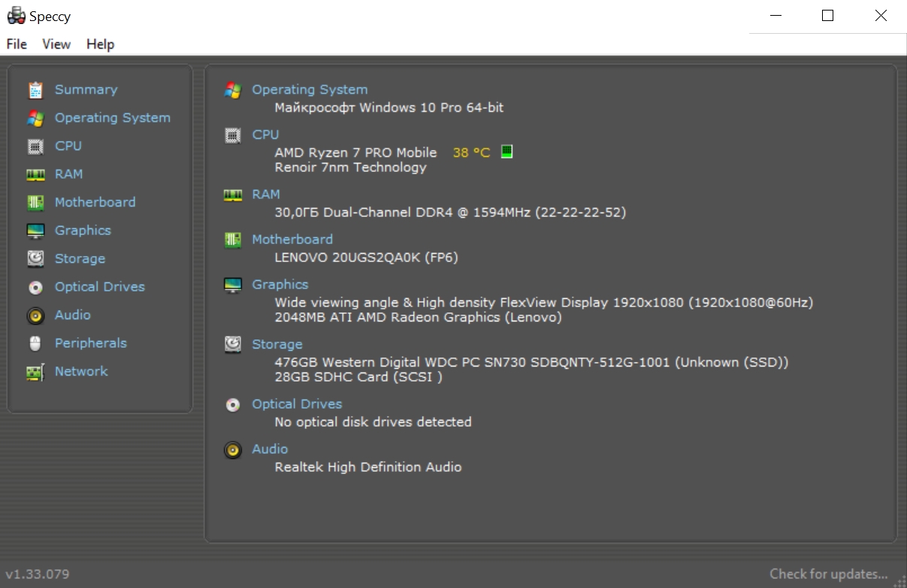
Task: Click the Peripherals mouse icon in the sidebar
Action: click(35, 343)
